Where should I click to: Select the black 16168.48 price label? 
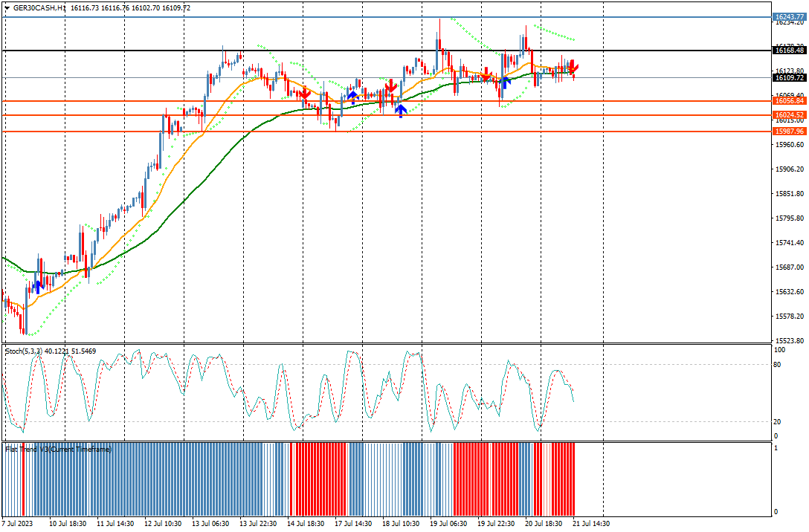[x=790, y=50]
